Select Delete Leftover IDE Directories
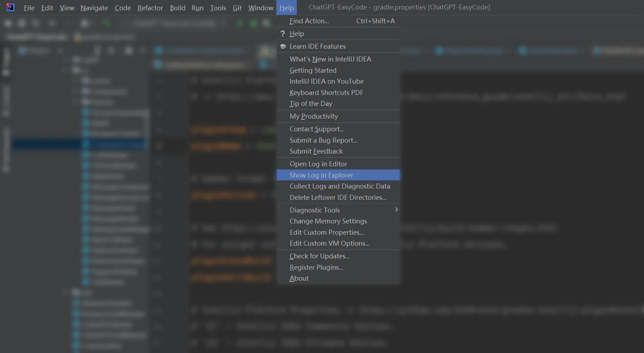The image size is (644, 353). [x=338, y=197]
